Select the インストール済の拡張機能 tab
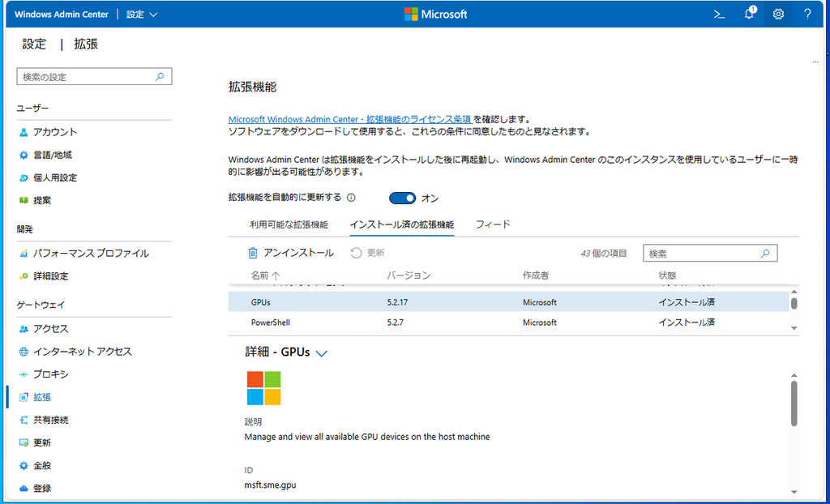The image size is (830, 504). coord(402,224)
